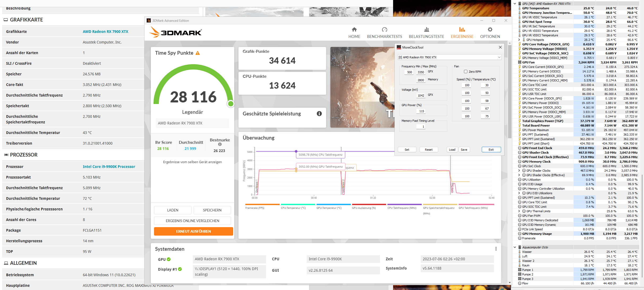Viewport: 644px width, 290px height.
Task: Expand GPU D3D Utilizations row
Action: pos(519,193)
